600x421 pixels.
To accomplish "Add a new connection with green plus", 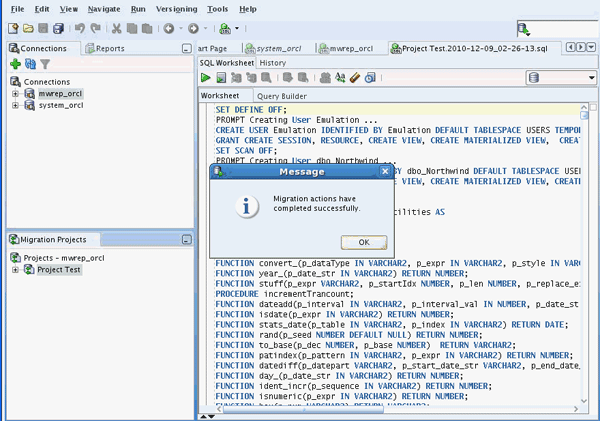I will (15, 64).
